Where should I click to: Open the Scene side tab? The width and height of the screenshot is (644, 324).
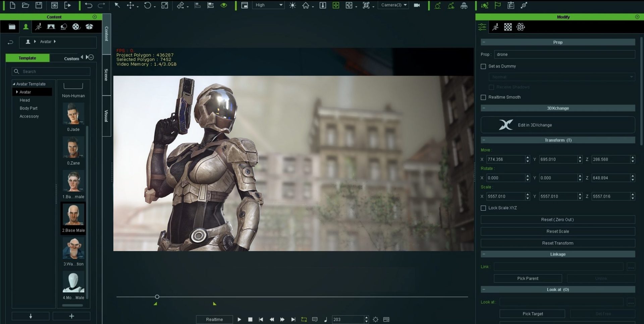coord(106,75)
